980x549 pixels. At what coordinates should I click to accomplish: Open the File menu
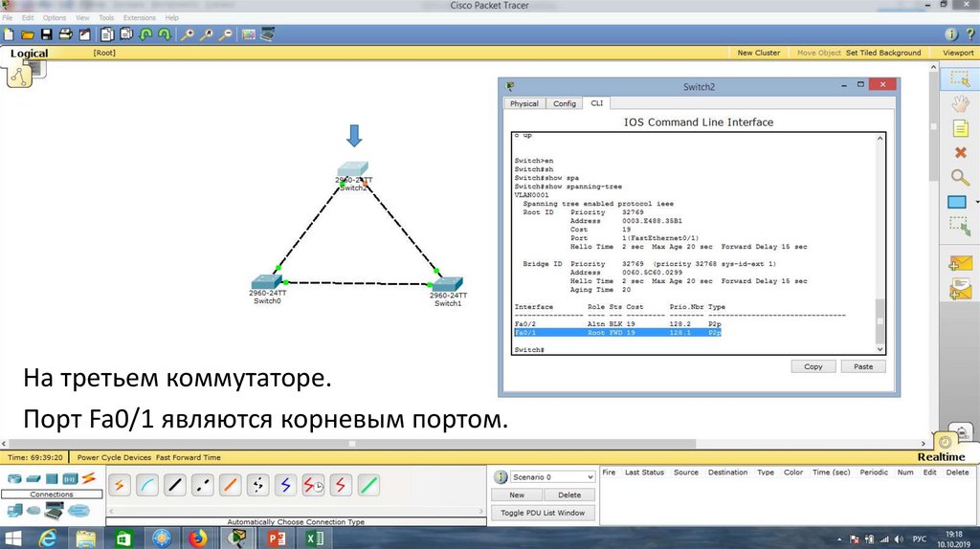pos(8,17)
